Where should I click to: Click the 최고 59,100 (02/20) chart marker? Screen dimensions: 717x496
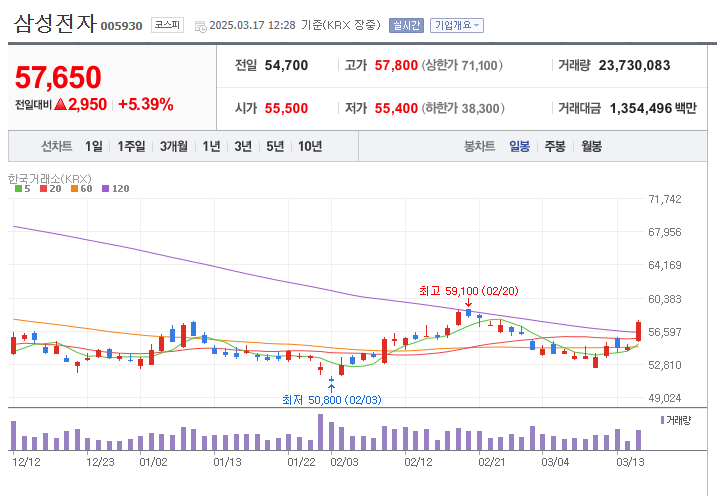(469, 291)
